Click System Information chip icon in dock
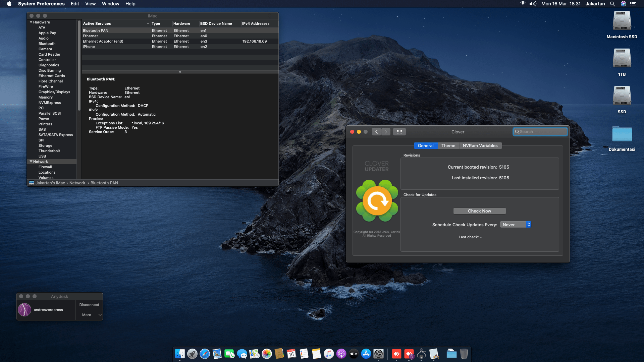Image resolution: width=644 pixels, height=362 pixels. (421, 354)
